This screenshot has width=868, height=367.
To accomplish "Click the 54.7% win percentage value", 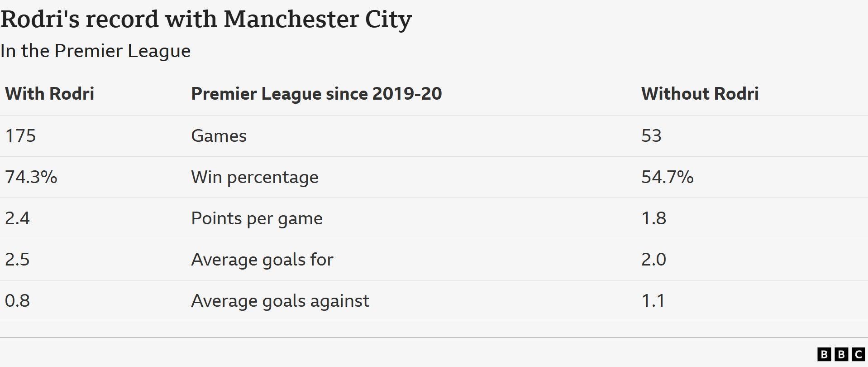I will point(668,177).
